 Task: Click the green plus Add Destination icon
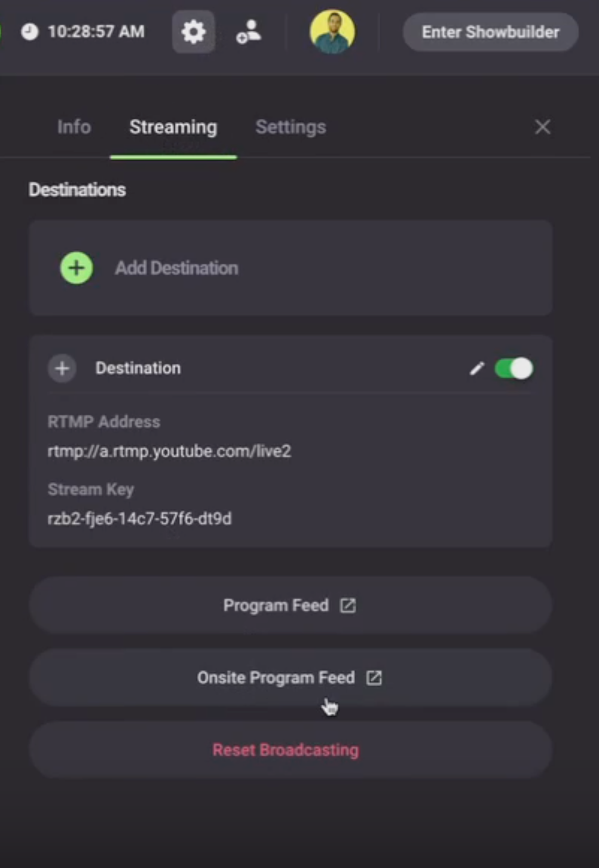(77, 268)
